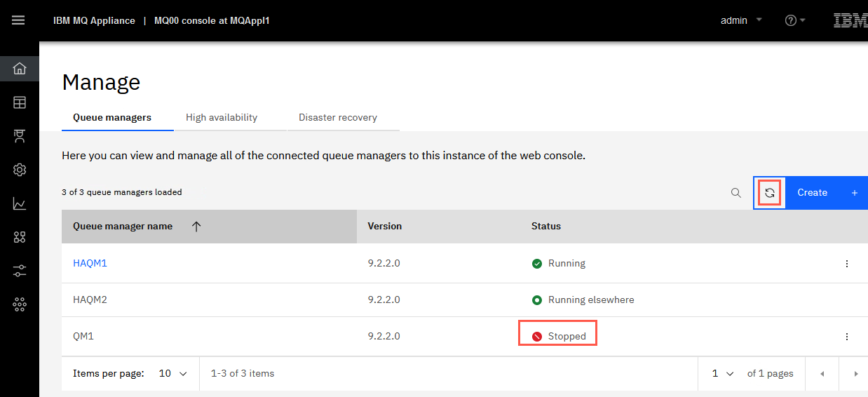Image resolution: width=868 pixels, height=397 pixels.
Task: Open the overflow menu for HAQM1
Action: [x=847, y=264]
